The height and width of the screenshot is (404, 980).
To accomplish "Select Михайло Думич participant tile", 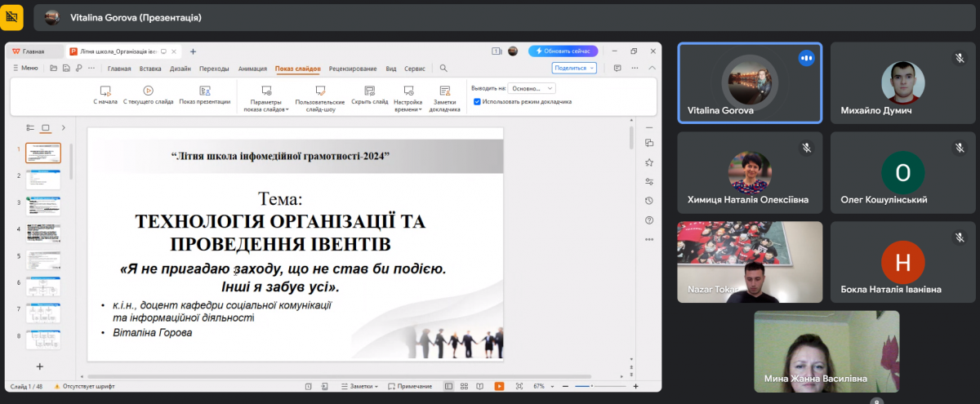I will [x=902, y=83].
